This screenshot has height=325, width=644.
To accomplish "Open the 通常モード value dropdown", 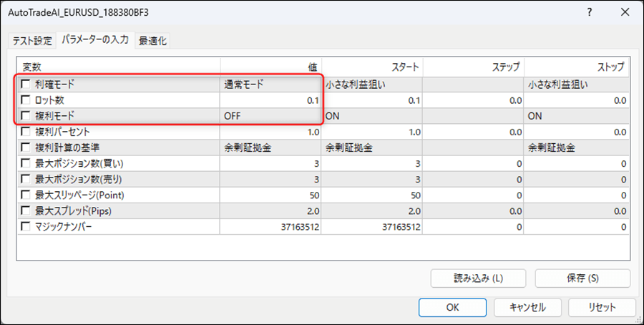I will [270, 84].
